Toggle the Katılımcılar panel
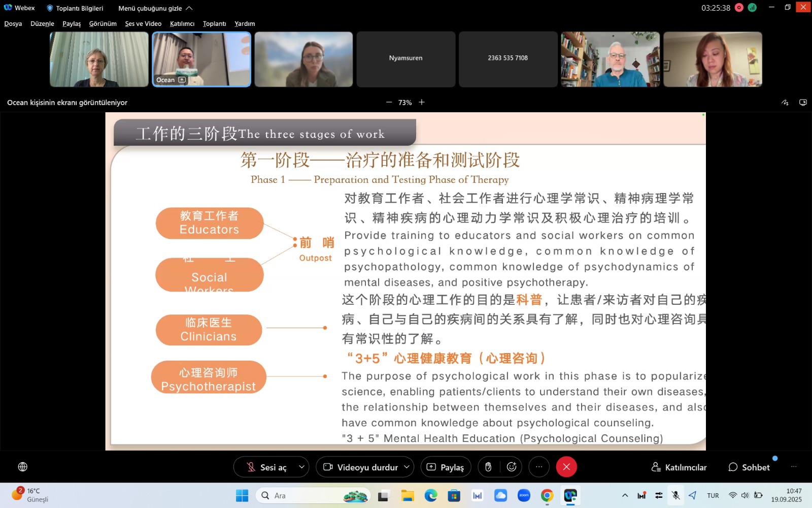 coord(679,467)
